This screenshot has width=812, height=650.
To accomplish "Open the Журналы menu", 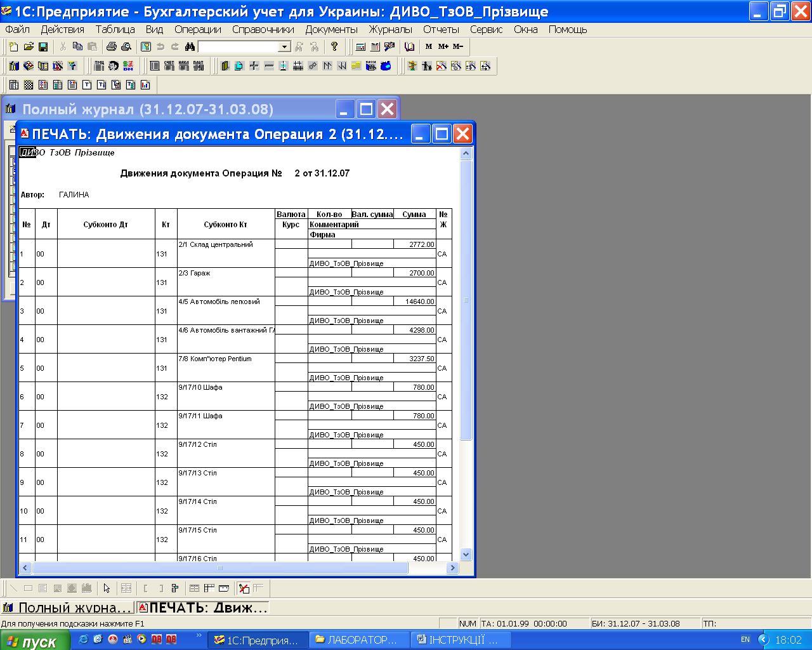I will (x=391, y=29).
